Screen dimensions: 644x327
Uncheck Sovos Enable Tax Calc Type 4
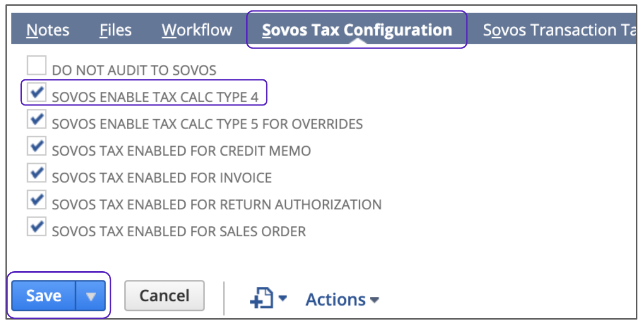[37, 92]
